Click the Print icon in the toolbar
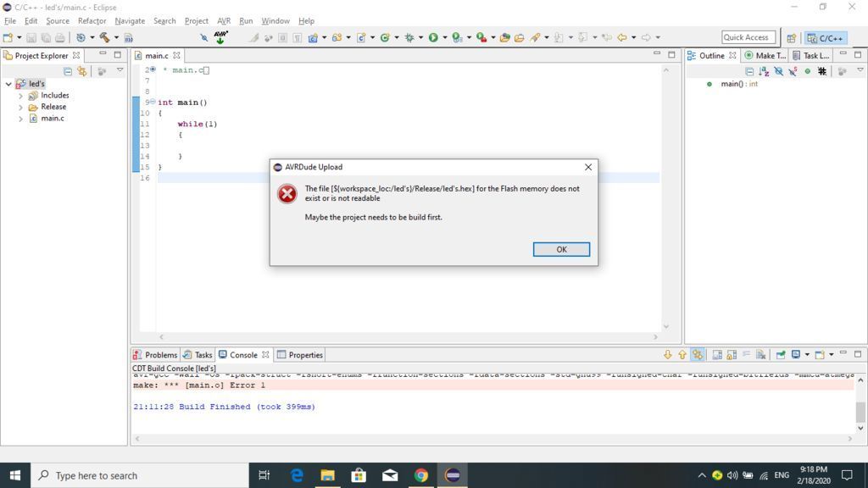868x488 pixels. point(59,36)
